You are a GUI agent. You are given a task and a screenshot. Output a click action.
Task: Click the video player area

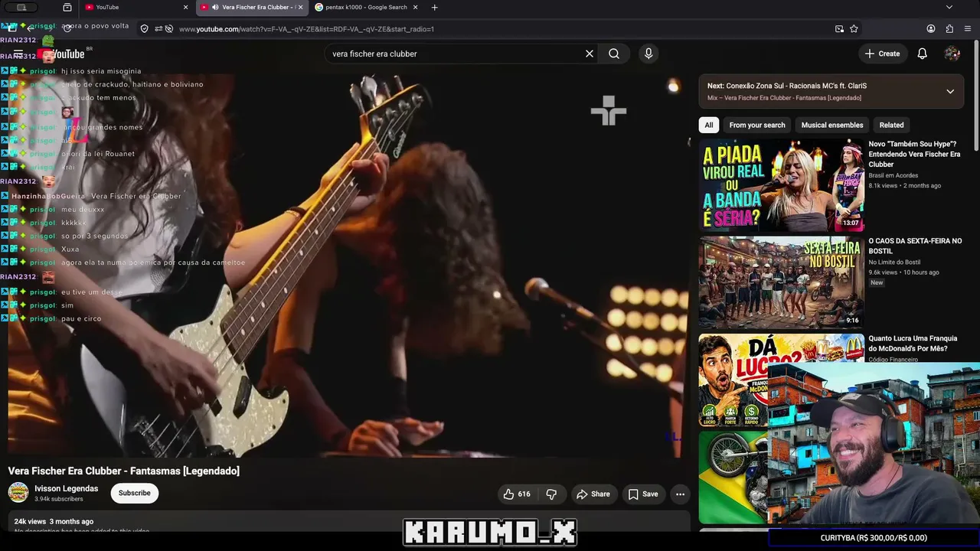pos(348,266)
